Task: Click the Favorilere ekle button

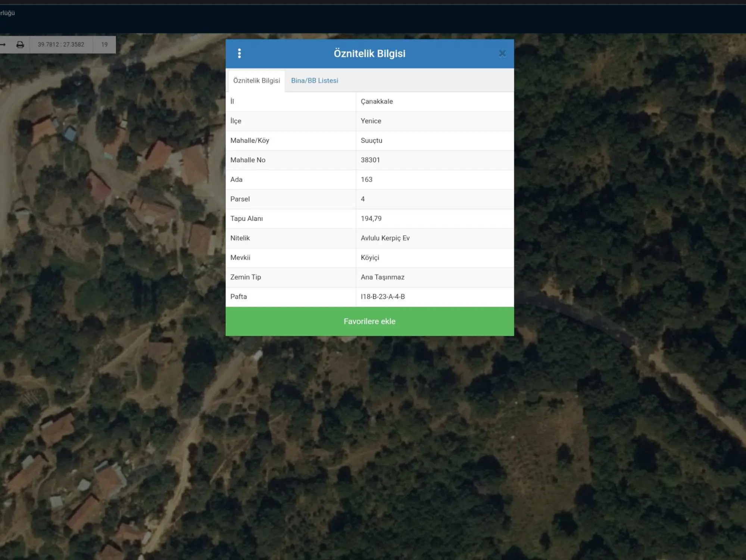Action: pos(369,321)
